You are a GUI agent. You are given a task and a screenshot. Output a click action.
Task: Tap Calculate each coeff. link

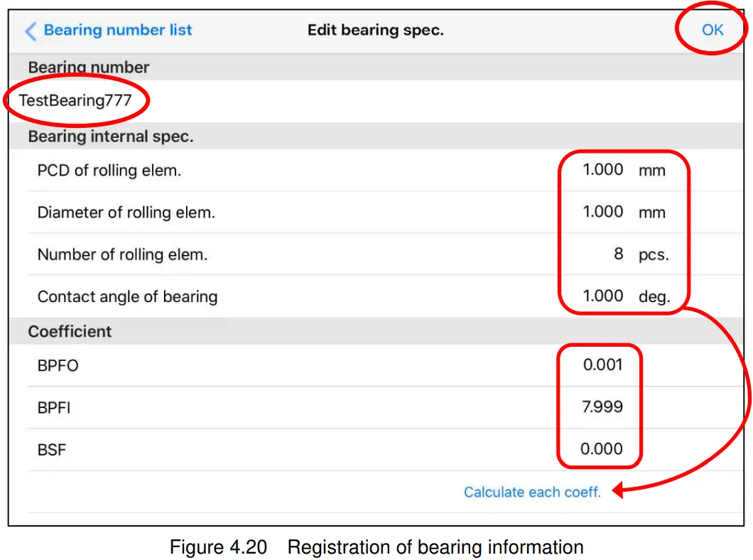[x=532, y=492]
